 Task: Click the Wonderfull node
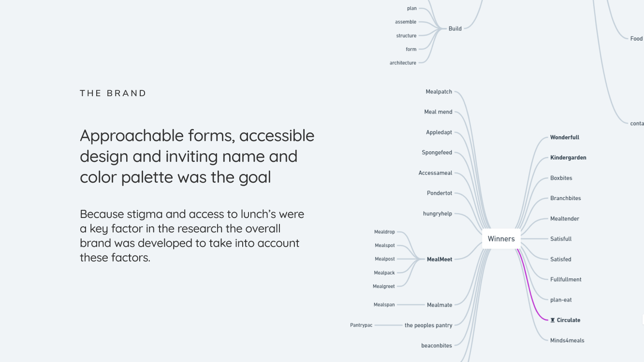pos(565,138)
